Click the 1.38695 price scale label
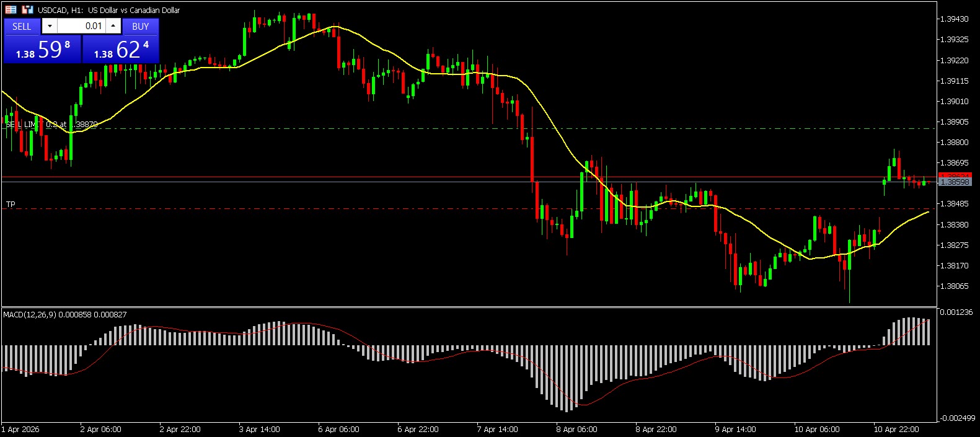Viewport: 980px width, 437px height. pyautogui.click(x=954, y=163)
